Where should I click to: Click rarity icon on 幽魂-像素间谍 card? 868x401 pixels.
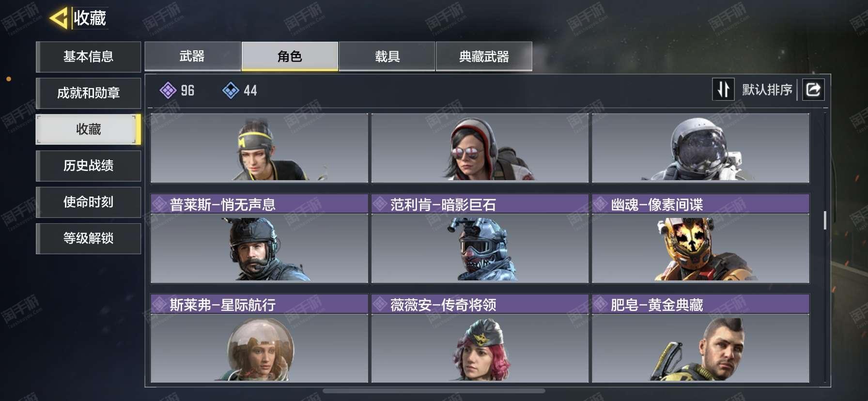(600, 204)
